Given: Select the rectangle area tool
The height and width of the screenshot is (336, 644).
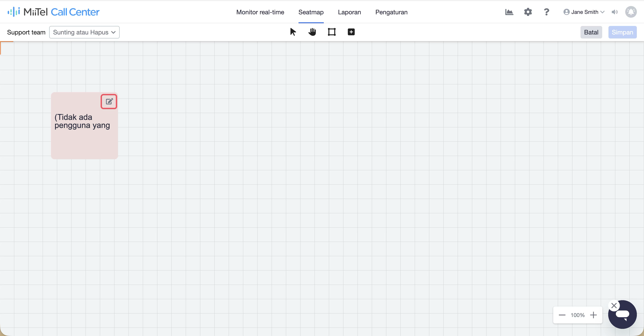Looking at the screenshot, I should pos(332,32).
